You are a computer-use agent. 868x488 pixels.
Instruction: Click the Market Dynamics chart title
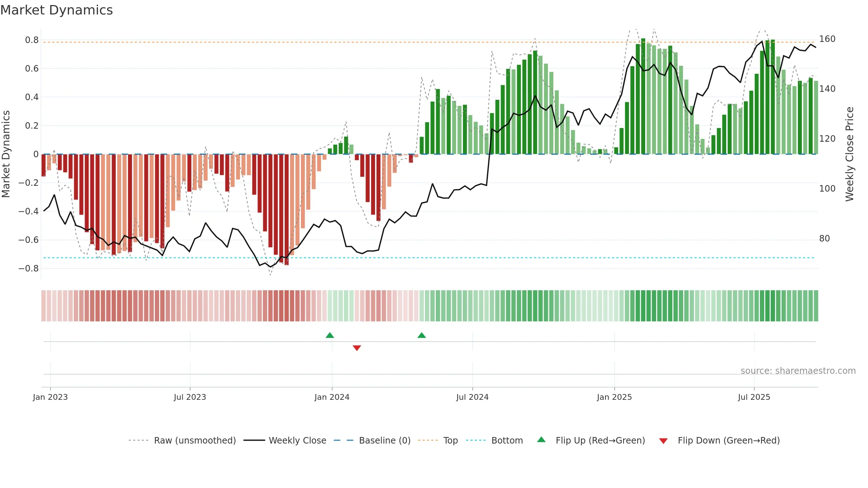point(56,10)
